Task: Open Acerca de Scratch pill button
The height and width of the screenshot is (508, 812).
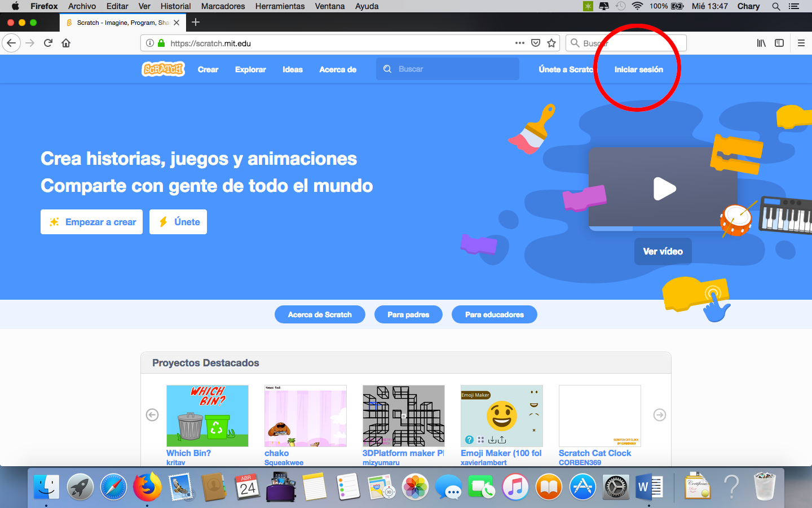Action: point(320,314)
